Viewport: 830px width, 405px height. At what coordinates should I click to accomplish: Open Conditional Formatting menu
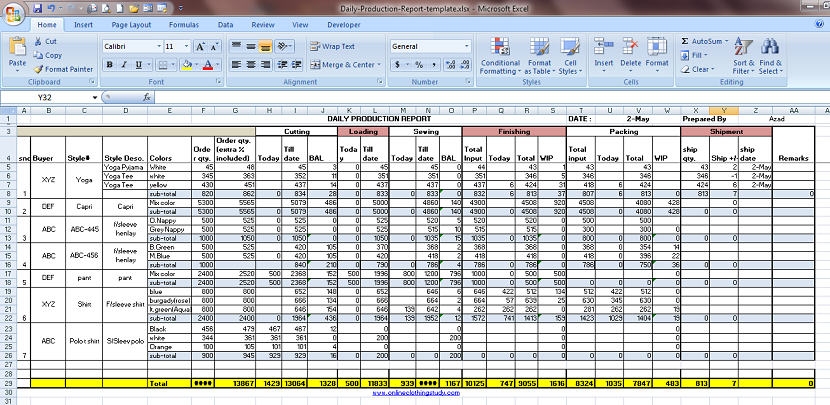tap(500, 56)
